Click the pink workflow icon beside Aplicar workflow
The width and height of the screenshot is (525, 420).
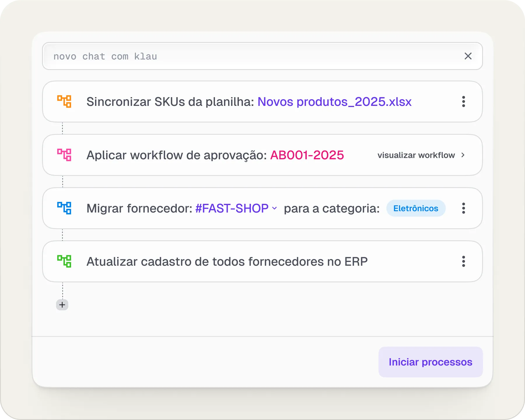tap(64, 155)
